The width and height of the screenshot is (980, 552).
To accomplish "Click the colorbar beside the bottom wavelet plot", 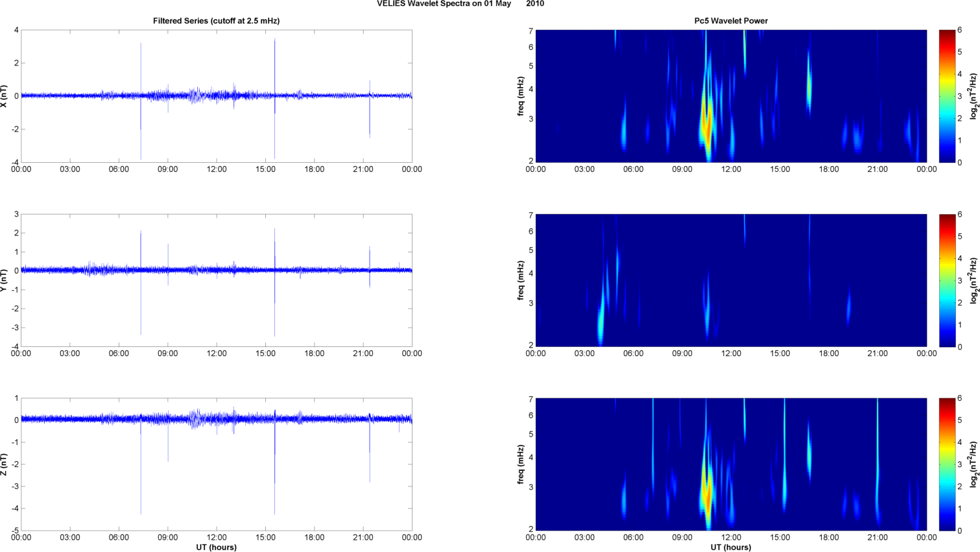I will click(947, 464).
